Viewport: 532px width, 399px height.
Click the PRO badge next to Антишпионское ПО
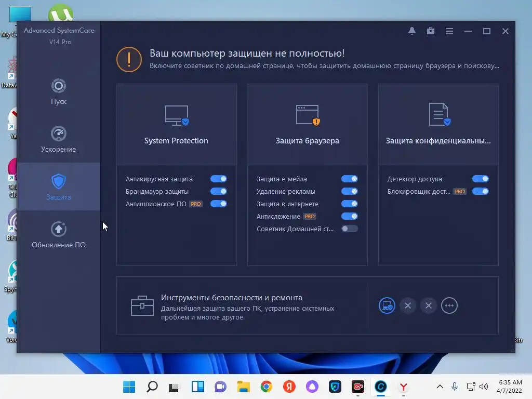click(x=196, y=204)
